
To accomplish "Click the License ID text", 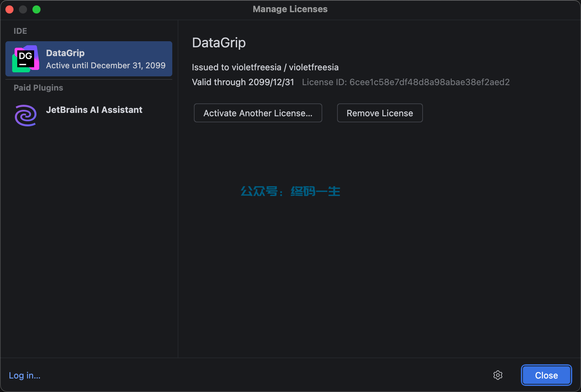I will coord(405,82).
